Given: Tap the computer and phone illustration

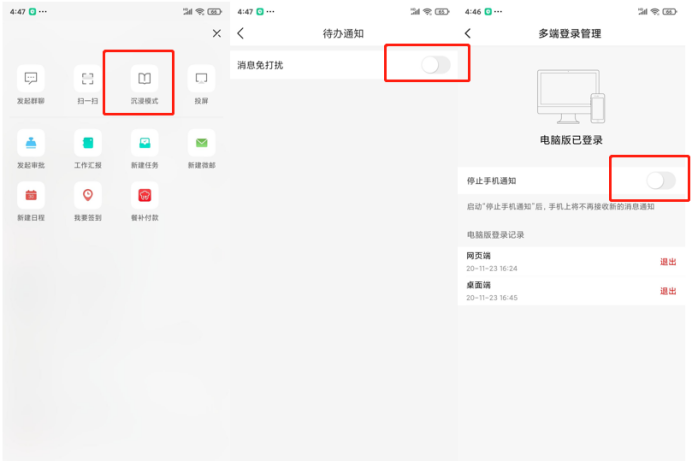Looking at the screenshot, I should (x=571, y=96).
